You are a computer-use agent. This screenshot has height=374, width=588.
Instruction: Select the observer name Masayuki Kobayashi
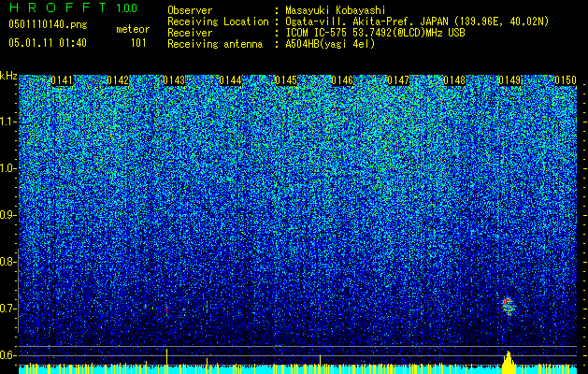(336, 10)
